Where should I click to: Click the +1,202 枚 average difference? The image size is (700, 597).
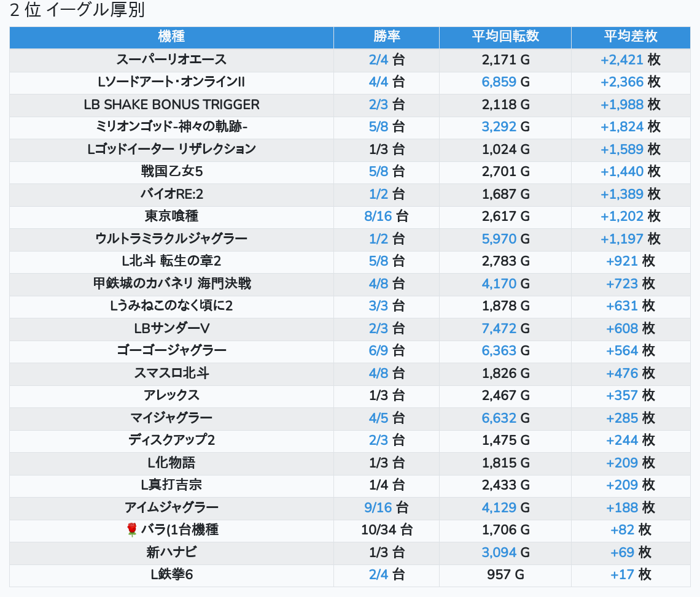pyautogui.click(x=631, y=217)
